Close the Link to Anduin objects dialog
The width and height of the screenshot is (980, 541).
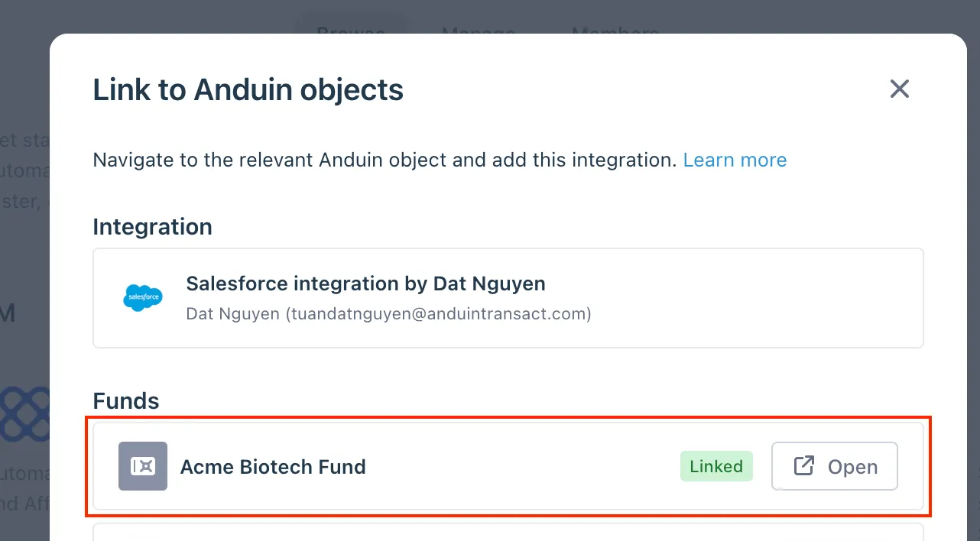900,89
